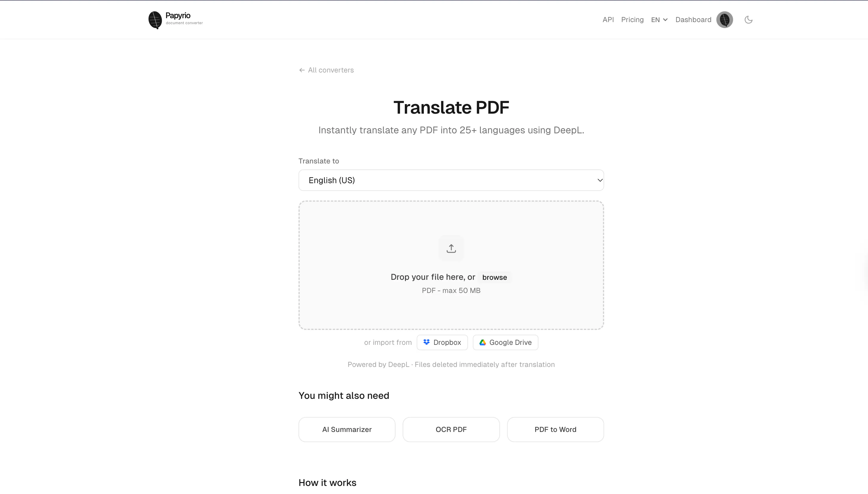Click the Google Drive logo icon
This screenshot has width=868, height=494.
pyautogui.click(x=482, y=342)
